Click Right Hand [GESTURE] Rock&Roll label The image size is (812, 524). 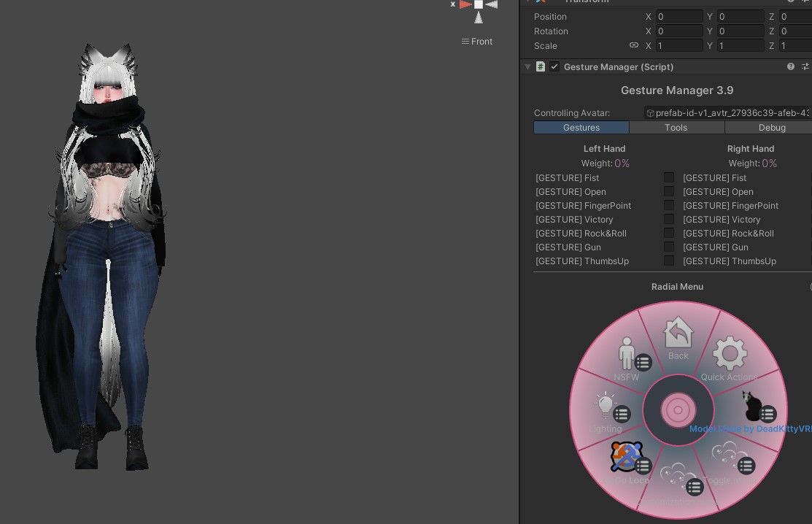(729, 234)
